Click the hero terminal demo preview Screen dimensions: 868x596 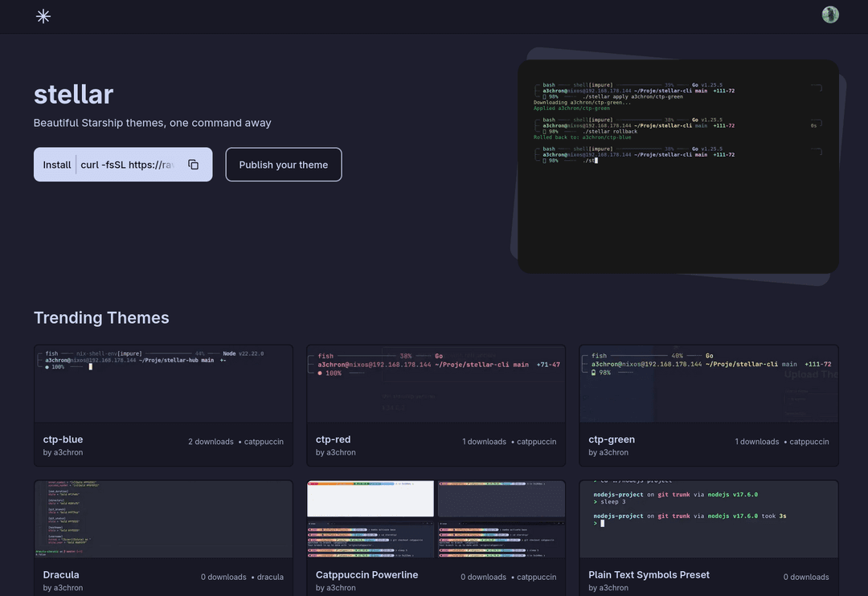click(678, 166)
